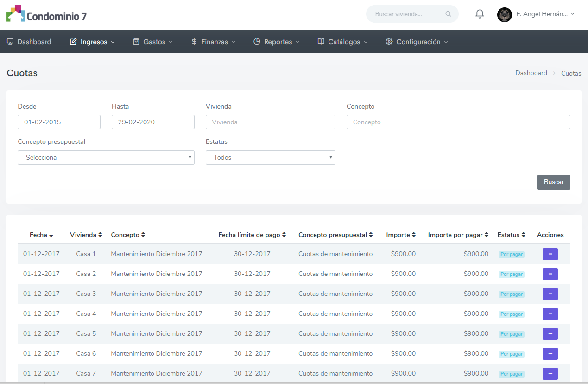Viewport: 588px width, 384px height.
Task: Click the Condominio 7 logo
Action: pyautogui.click(x=46, y=15)
